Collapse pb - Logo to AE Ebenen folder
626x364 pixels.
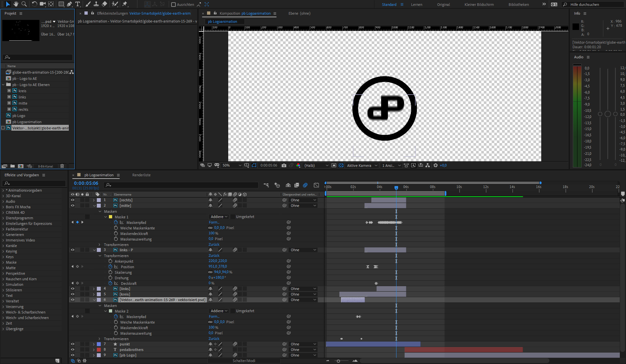click(3, 85)
